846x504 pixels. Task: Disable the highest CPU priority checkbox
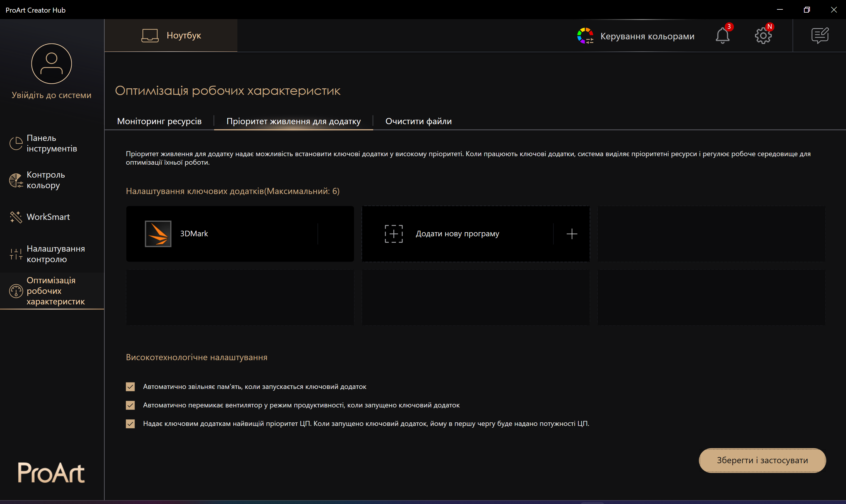[130, 424]
